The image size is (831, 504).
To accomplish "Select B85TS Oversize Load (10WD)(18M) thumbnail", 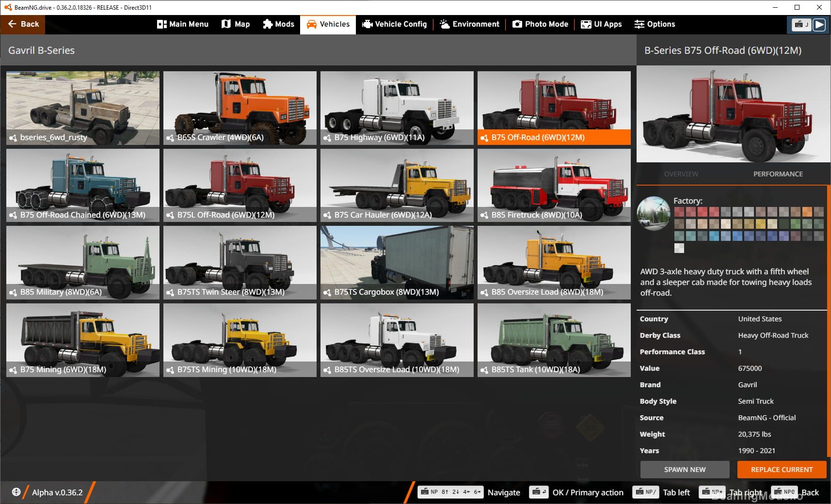I will pos(397,340).
